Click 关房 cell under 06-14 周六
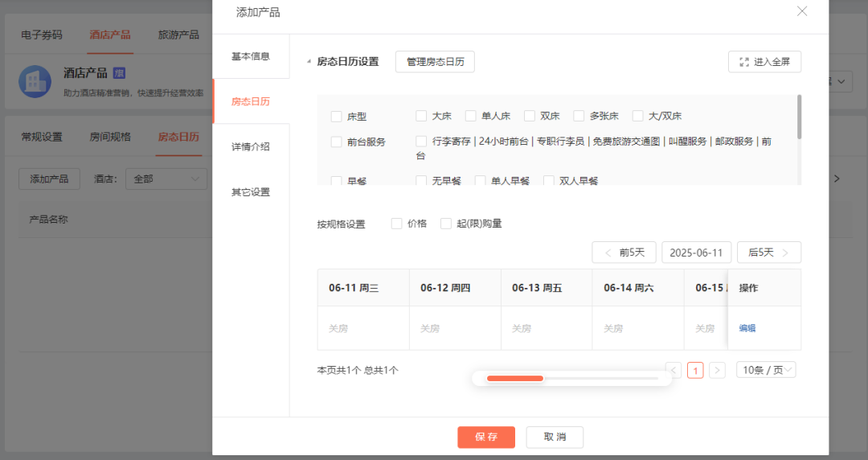 637,328
